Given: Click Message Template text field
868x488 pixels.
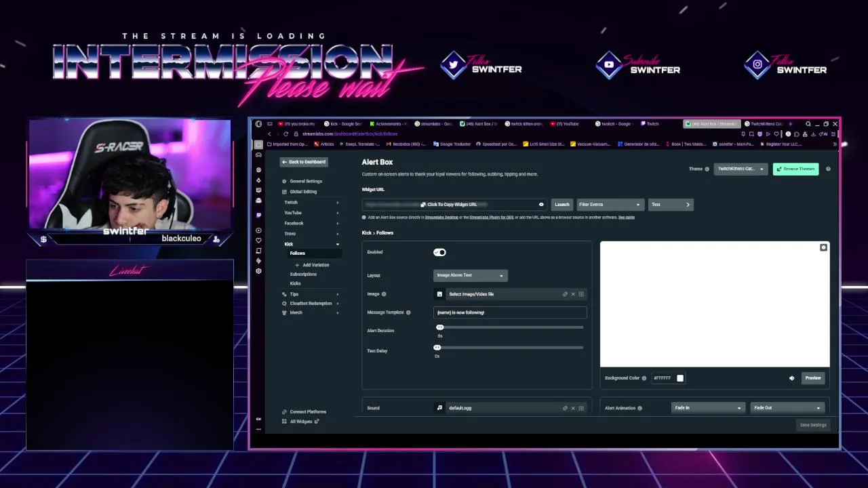Looking at the screenshot, I should point(510,312).
